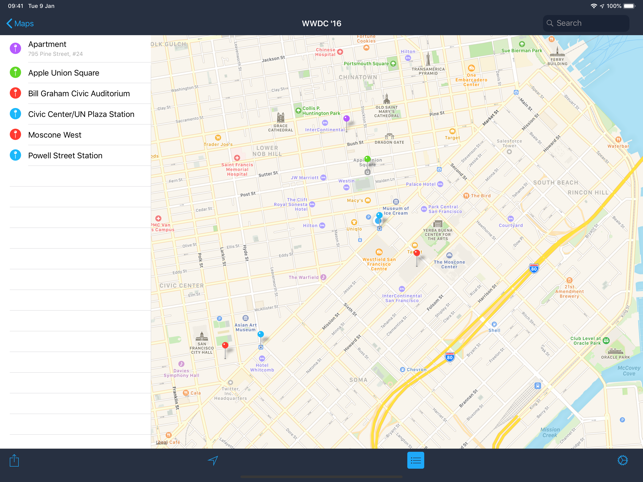Go back to Maps

click(20, 23)
